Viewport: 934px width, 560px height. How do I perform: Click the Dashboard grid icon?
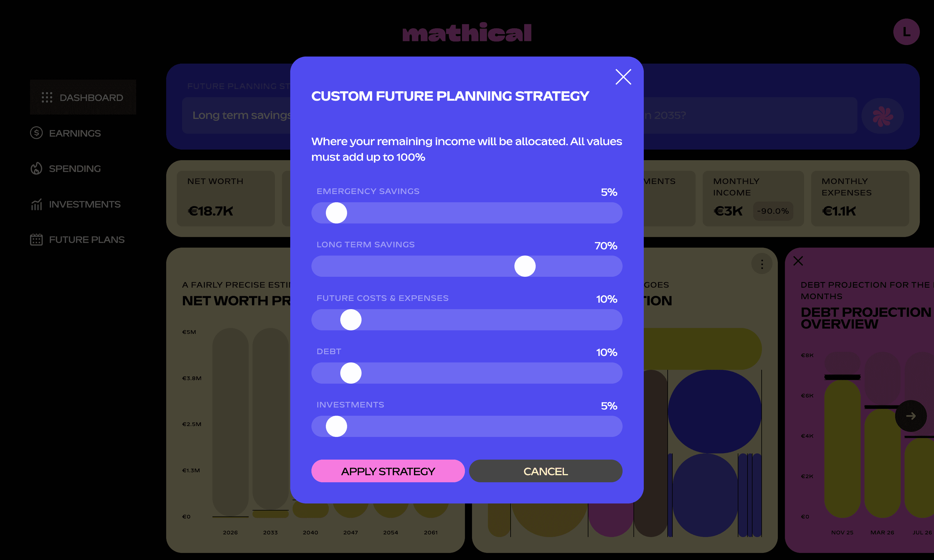pyautogui.click(x=47, y=97)
